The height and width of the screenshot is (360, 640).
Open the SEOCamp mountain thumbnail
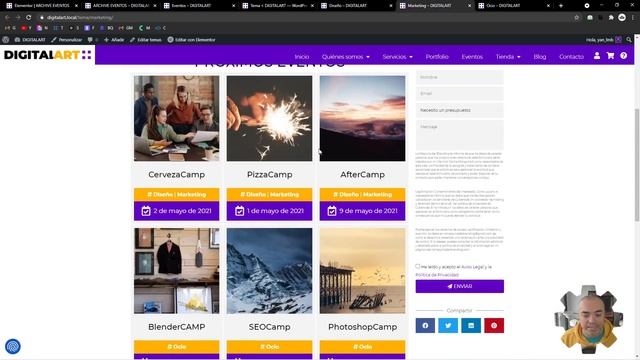click(x=269, y=271)
